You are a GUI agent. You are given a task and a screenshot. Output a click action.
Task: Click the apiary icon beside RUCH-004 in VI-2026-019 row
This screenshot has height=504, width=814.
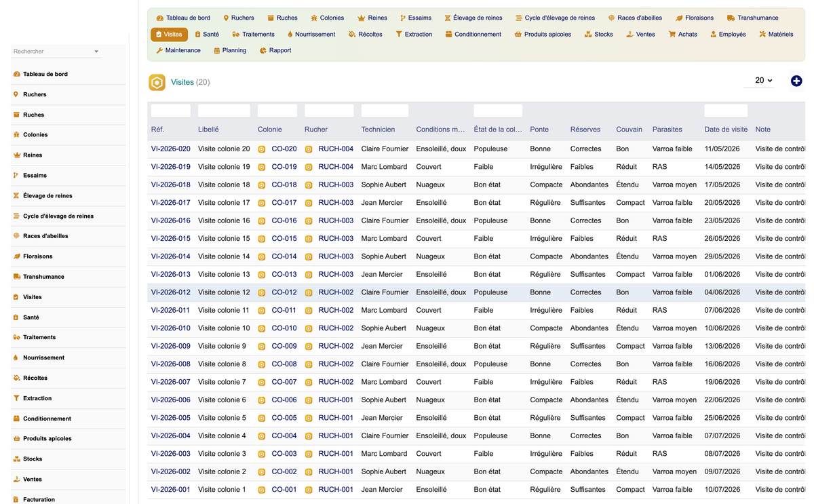[x=309, y=167]
